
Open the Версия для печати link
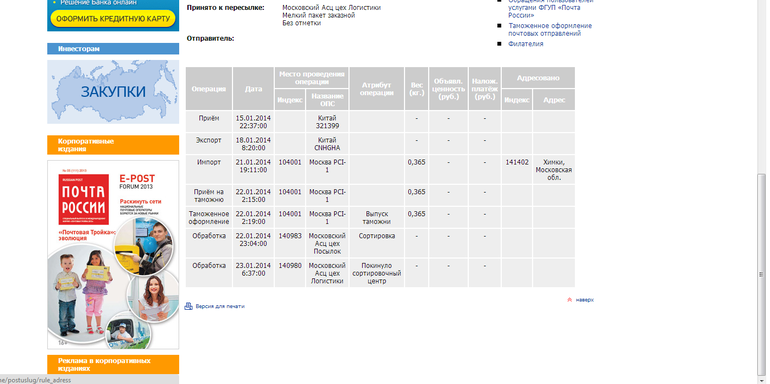click(220, 306)
